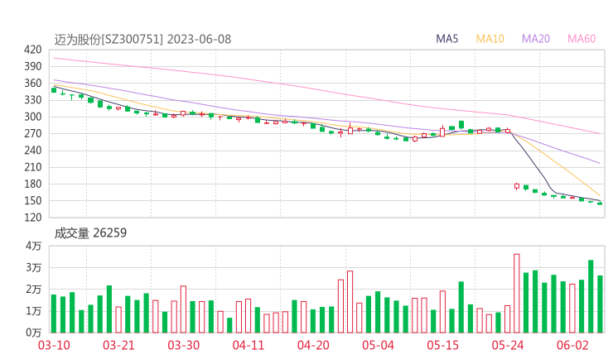The width and height of the screenshot is (613, 364).
Task: Click the stock title 迈为股份[SZ300751]
Action: 109,39
